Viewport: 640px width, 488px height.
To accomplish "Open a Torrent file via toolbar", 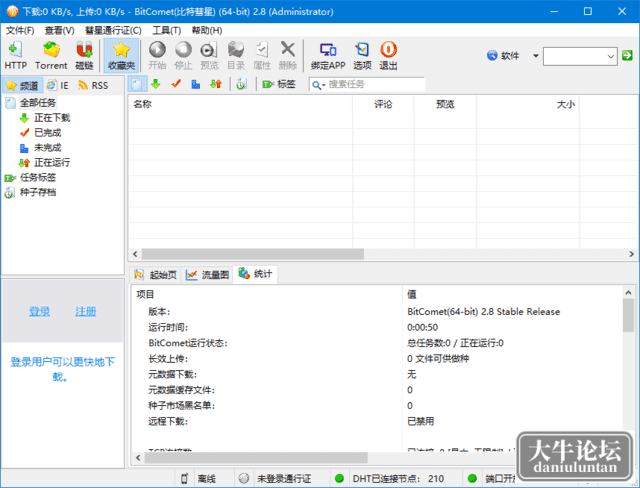I will (x=51, y=55).
